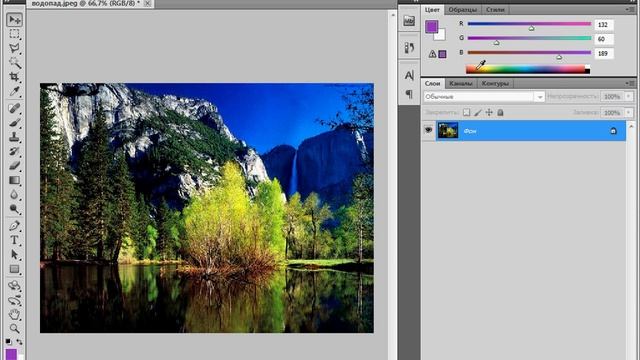Select the Rectangular Marquee tool
640x360 pixels.
point(14,34)
